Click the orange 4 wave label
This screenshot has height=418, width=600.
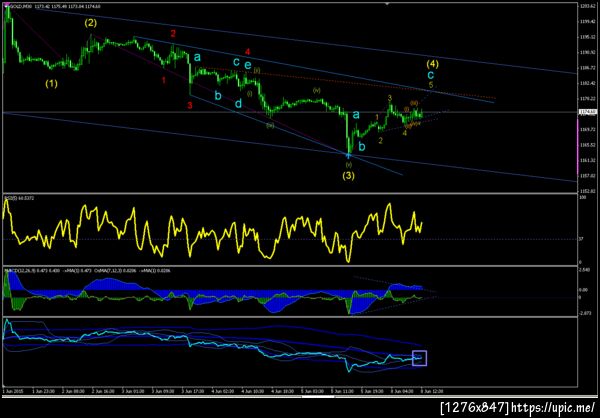point(404,133)
